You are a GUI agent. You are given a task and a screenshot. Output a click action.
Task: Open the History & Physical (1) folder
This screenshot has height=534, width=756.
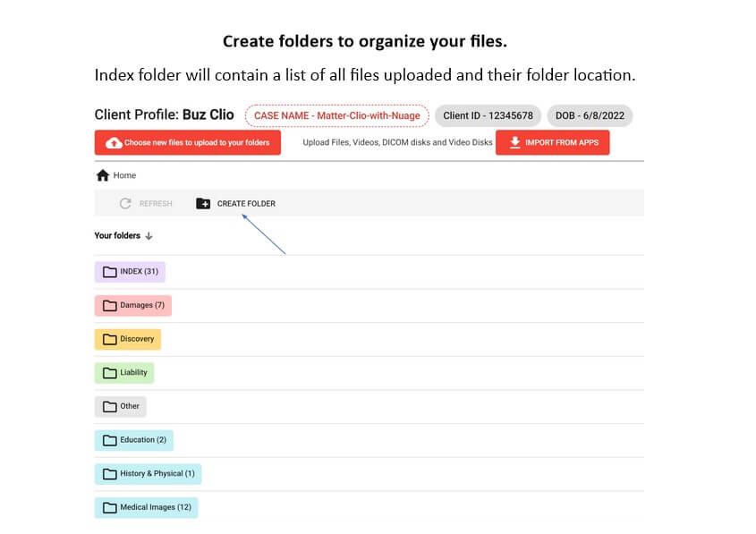[149, 473]
